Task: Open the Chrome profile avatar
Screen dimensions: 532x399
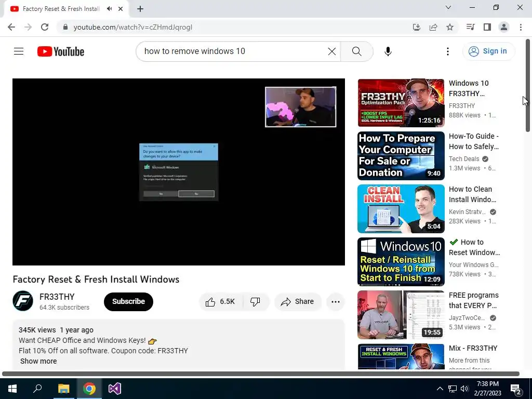Action: (x=504, y=27)
